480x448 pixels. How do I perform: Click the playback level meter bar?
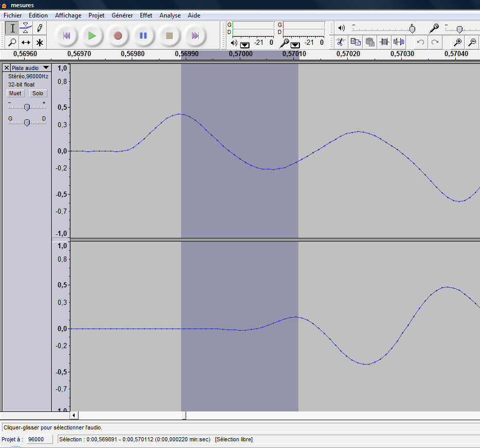click(253, 29)
